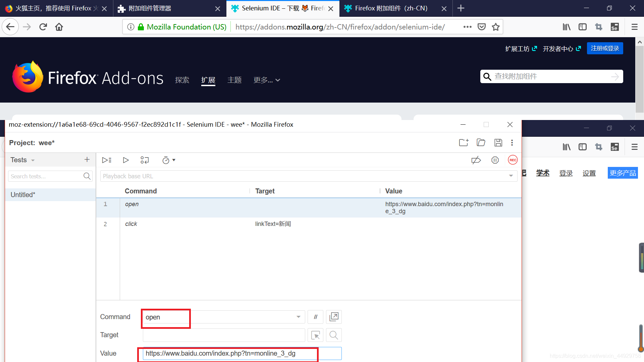Save project icon in Selenium IDE
The image size is (644, 362).
click(x=498, y=142)
